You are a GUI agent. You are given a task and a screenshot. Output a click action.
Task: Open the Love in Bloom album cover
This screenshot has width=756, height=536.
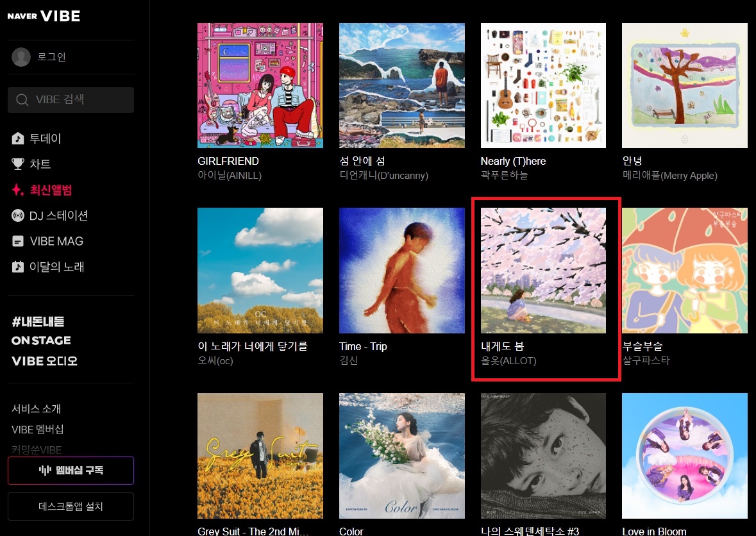[x=685, y=455]
